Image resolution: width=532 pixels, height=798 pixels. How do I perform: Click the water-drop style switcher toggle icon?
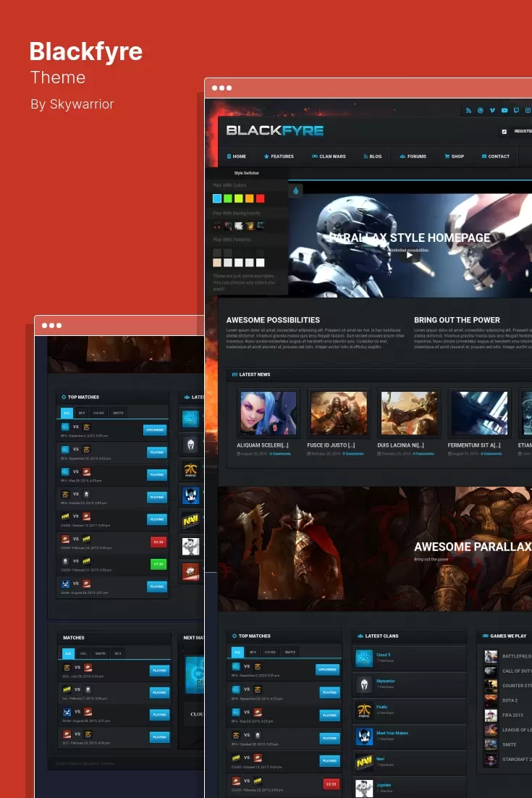pyautogui.click(x=296, y=191)
